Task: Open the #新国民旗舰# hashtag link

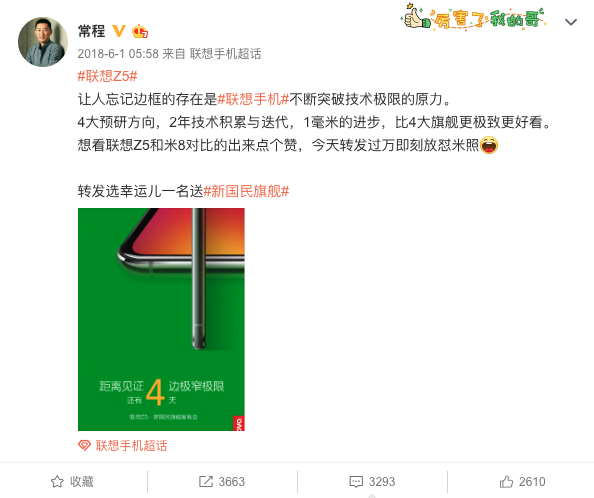Action: pyautogui.click(x=246, y=191)
